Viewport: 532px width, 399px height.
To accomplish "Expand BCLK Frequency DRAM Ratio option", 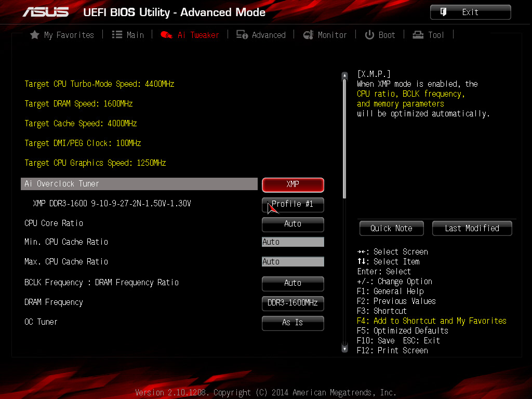I will click(x=292, y=283).
